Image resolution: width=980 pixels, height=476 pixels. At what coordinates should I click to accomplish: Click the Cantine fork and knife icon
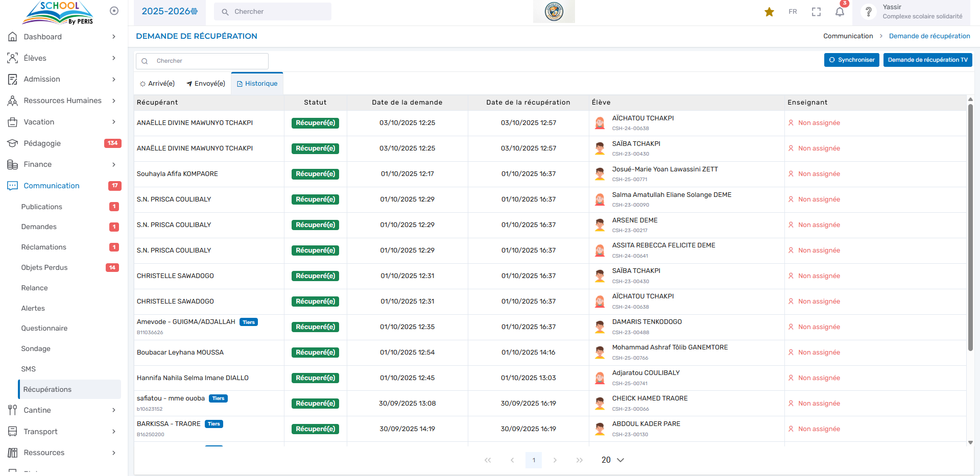tap(13, 410)
